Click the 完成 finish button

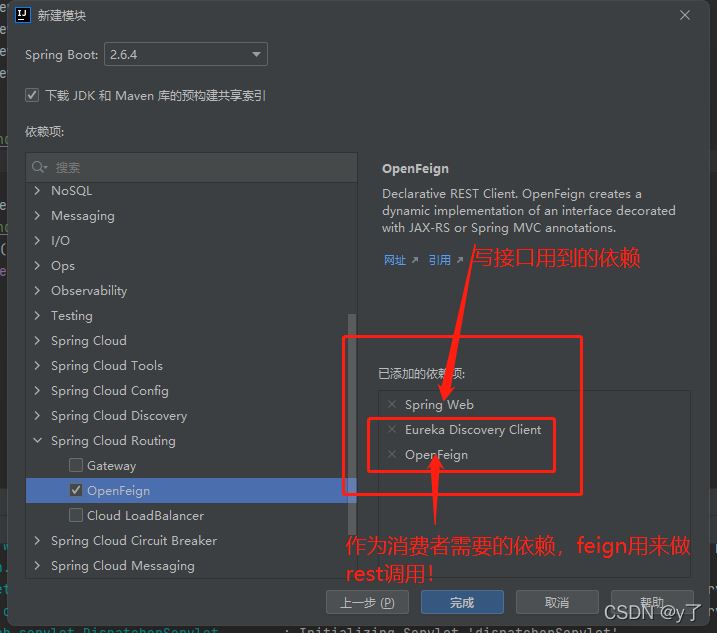(461, 602)
